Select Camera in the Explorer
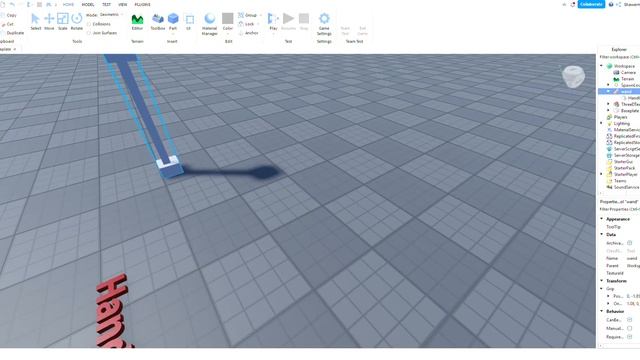Screen dimensions: 640x360 point(628,72)
